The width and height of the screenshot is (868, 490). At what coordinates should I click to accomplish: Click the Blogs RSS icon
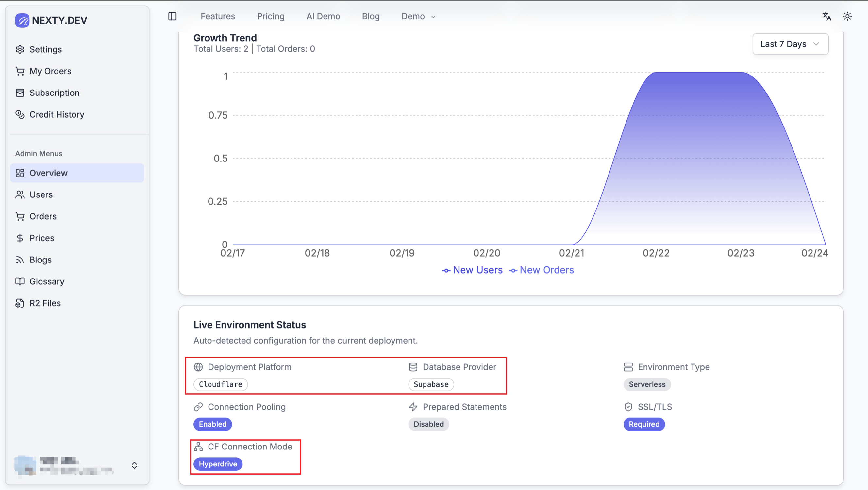point(20,260)
